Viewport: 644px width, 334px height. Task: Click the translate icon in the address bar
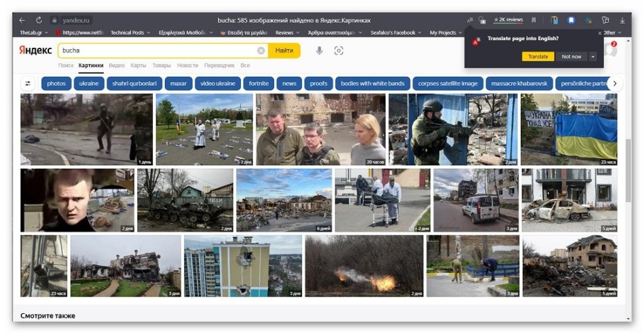point(470,19)
